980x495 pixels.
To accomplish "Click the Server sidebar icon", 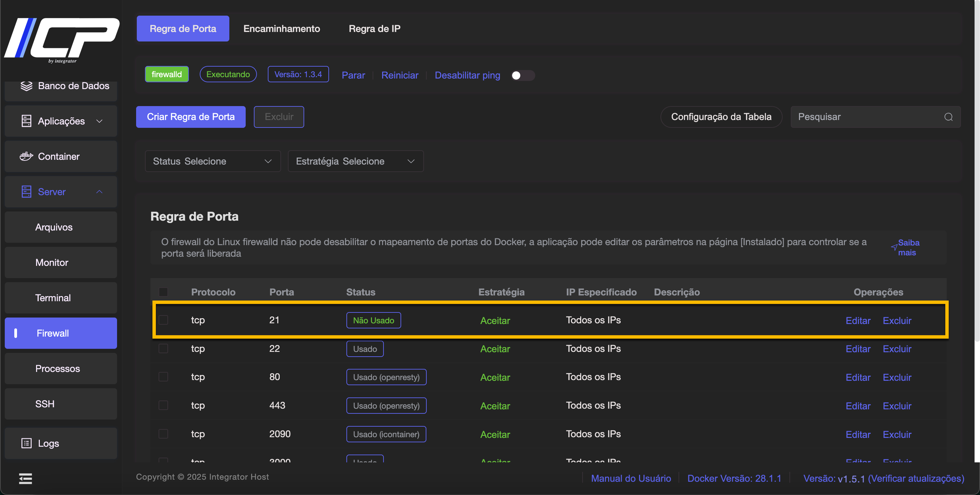I will click(26, 192).
